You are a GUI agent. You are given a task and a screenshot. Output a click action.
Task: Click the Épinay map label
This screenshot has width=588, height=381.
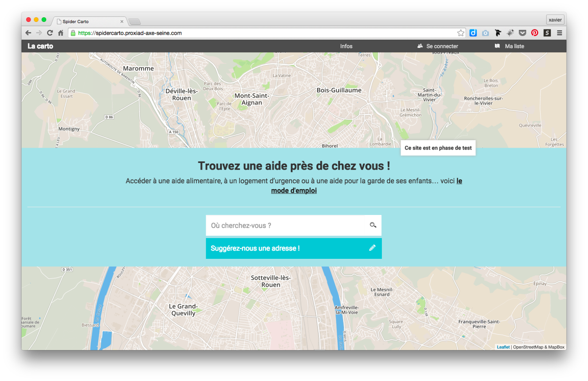(540, 283)
